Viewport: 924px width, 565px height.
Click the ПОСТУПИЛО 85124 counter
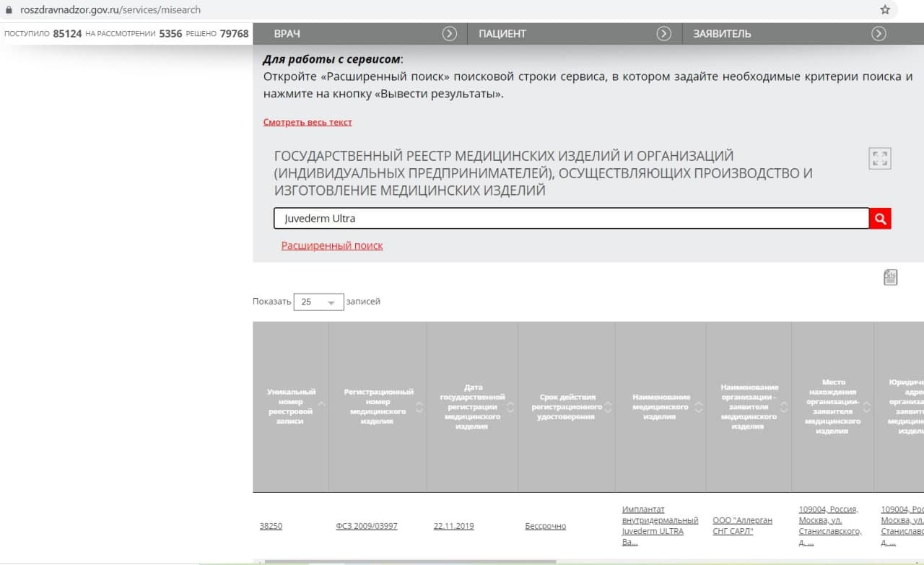[43, 33]
